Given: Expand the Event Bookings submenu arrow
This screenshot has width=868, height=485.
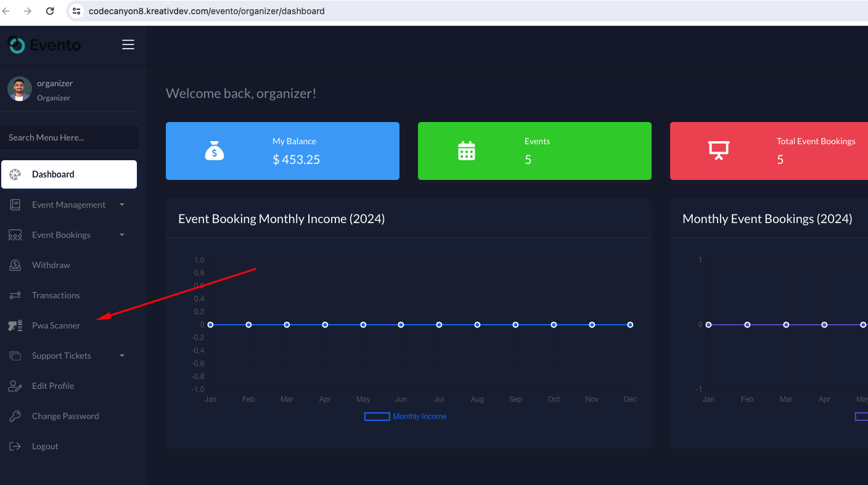Looking at the screenshot, I should [x=122, y=235].
